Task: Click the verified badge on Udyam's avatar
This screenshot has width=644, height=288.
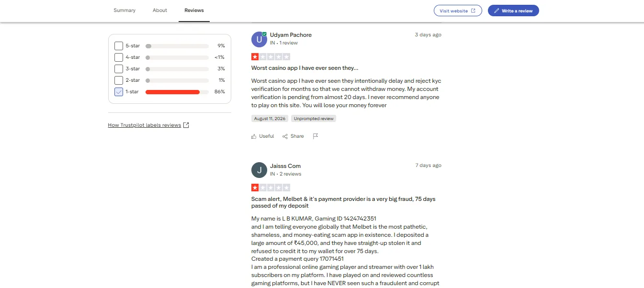Action: click(264, 34)
